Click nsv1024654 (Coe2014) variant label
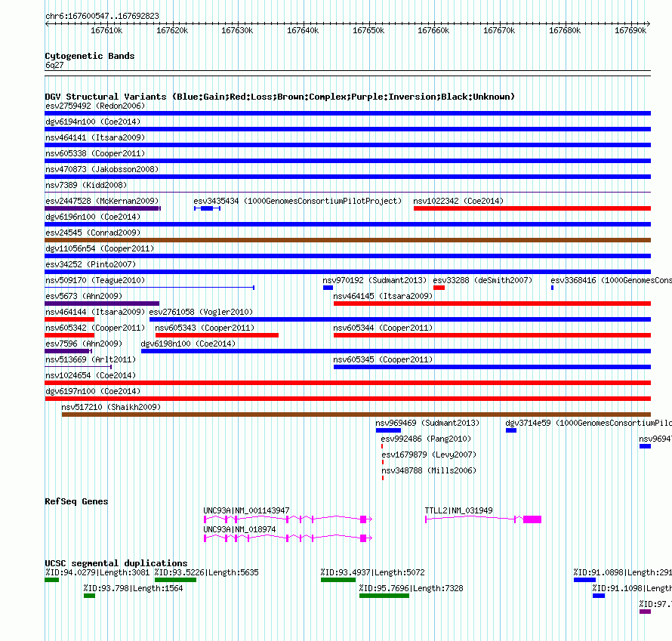This screenshot has width=672, height=641. pyautogui.click(x=91, y=375)
